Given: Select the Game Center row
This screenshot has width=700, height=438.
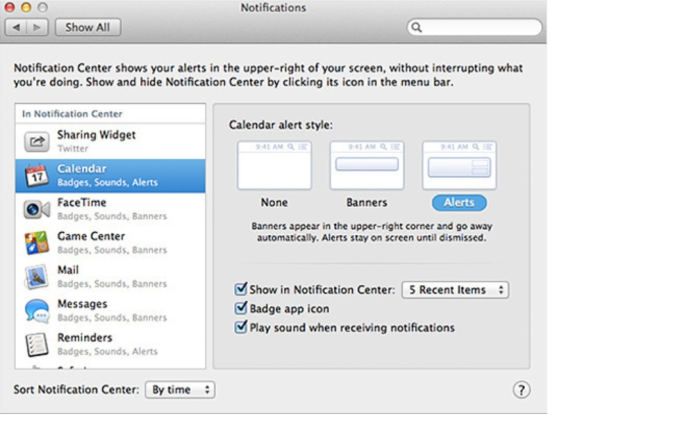Looking at the screenshot, I should pyautogui.click(x=110, y=243).
